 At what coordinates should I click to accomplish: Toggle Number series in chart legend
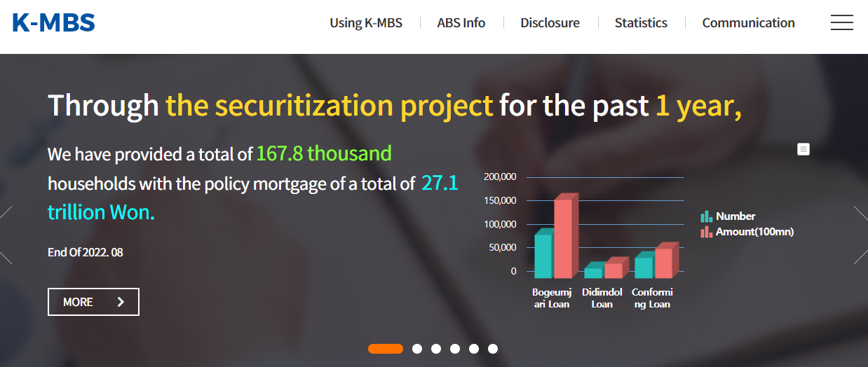[x=728, y=216]
